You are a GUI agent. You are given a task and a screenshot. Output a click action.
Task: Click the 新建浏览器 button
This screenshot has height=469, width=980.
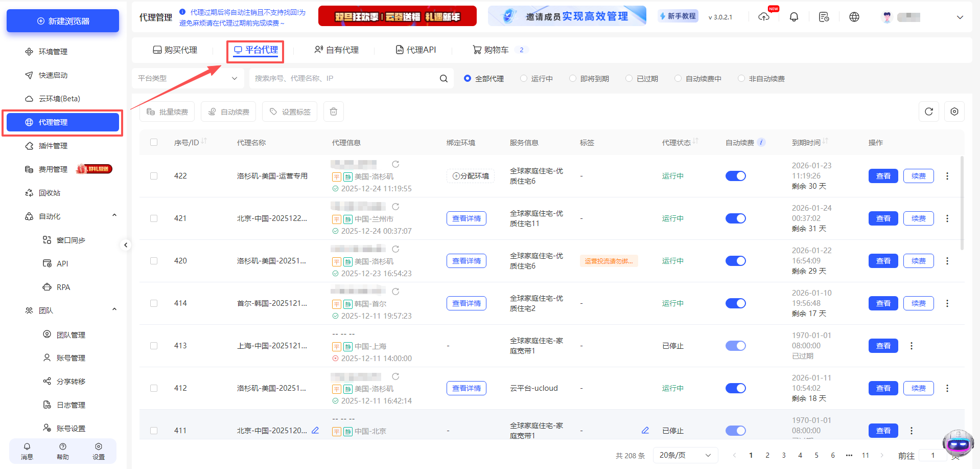pyautogui.click(x=62, y=20)
